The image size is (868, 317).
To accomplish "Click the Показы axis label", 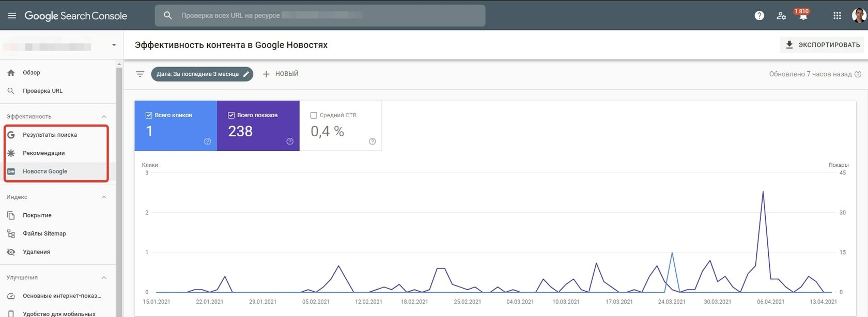I will click(x=838, y=165).
